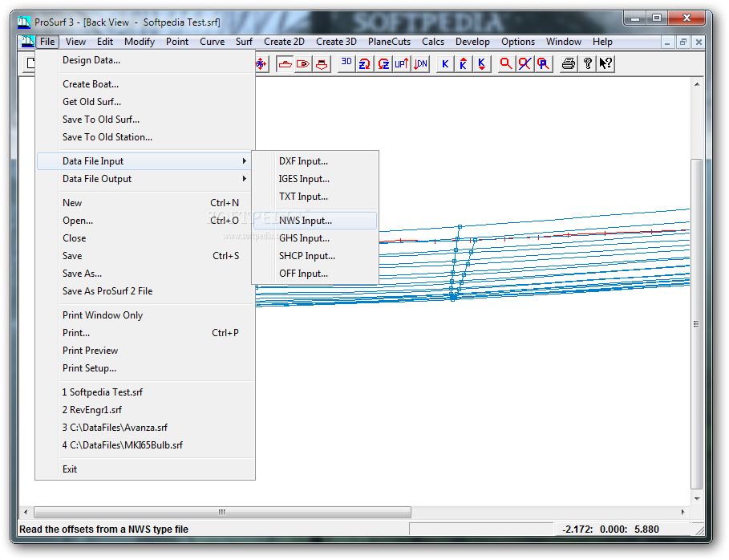Select the profile (side) view boat icon
729x560 pixels.
[x=285, y=63]
